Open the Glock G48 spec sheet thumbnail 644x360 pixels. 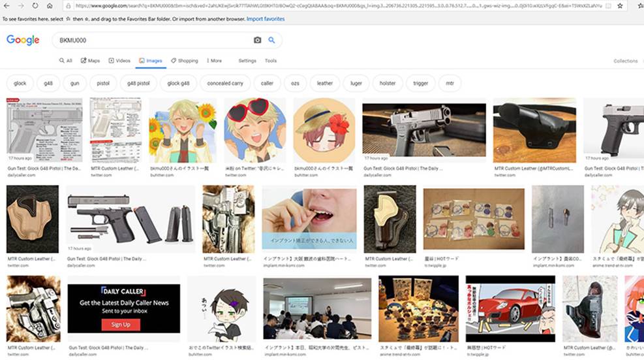point(44,130)
